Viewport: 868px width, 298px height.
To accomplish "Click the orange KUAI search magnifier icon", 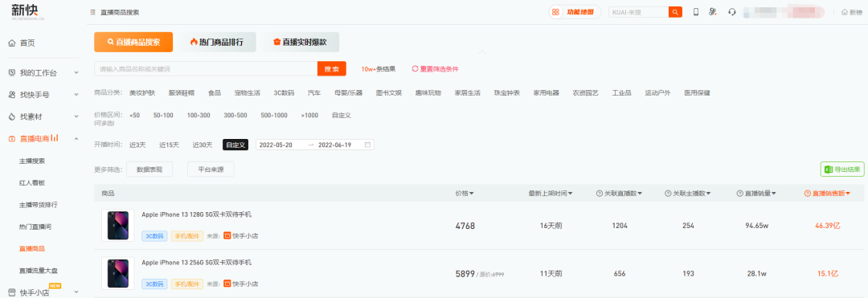I will click(x=675, y=12).
